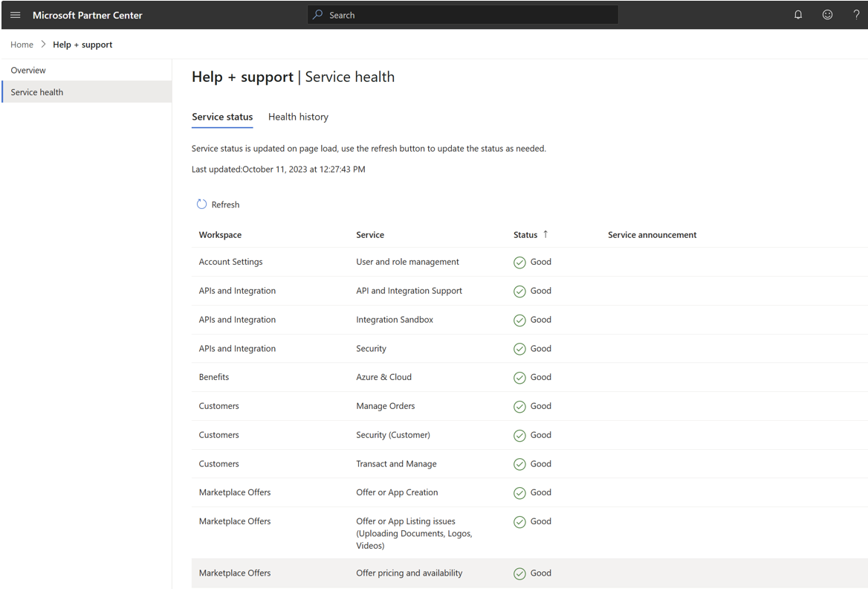This screenshot has width=868, height=589.
Task: Click the Good status checkmark for Azure & Cloud
Action: 519,378
